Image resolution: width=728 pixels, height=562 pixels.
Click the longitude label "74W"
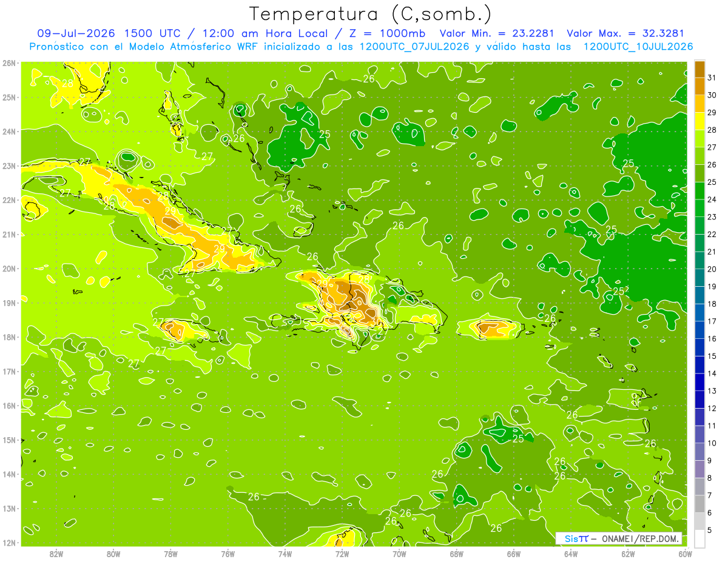pyautogui.click(x=285, y=554)
